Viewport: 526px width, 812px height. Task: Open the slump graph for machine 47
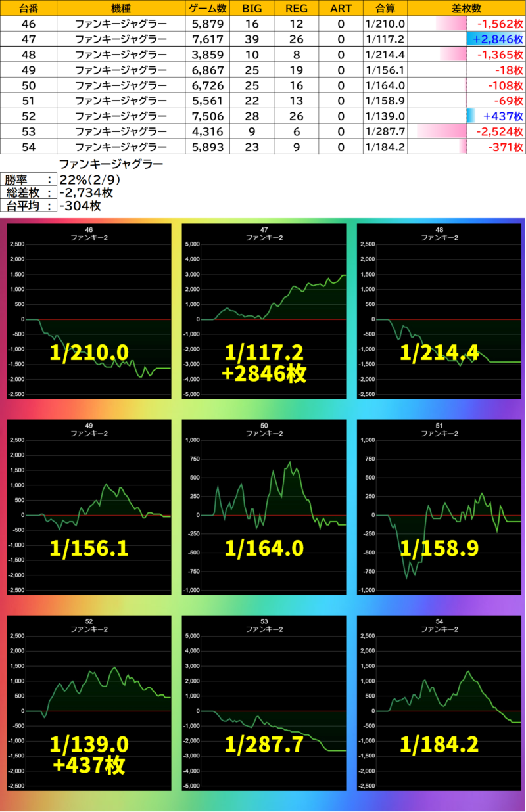pos(264,311)
